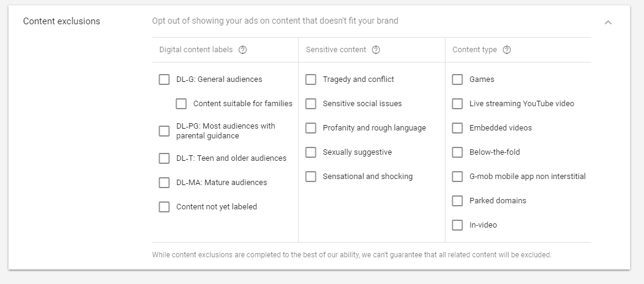Collapse the Content exclusions section
This screenshot has width=644, height=284.
(608, 22)
